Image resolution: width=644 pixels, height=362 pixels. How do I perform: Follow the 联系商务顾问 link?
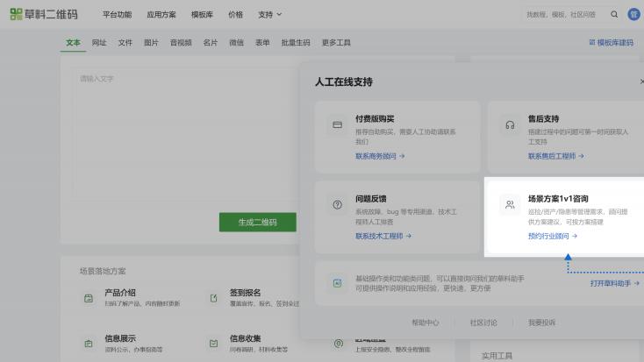pos(380,156)
